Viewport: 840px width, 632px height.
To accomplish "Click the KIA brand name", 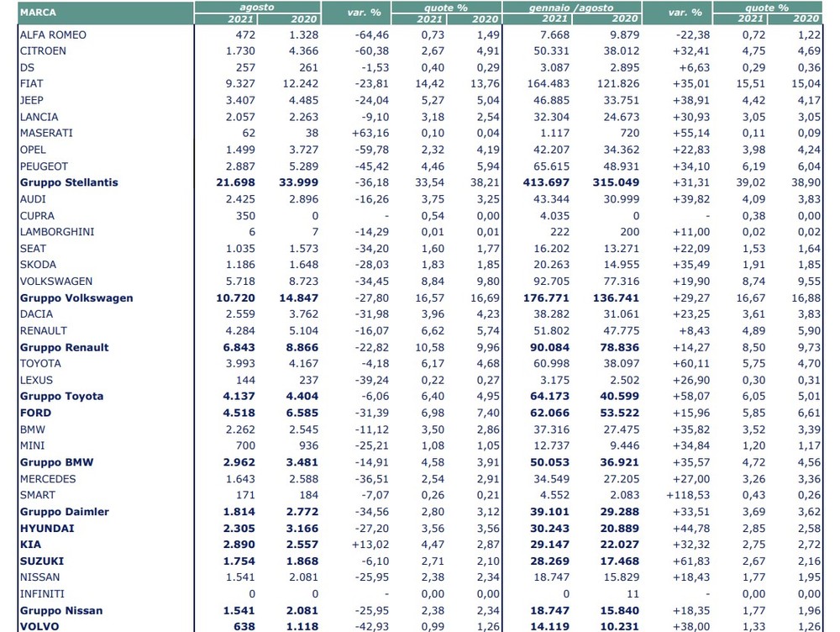I will [30, 544].
